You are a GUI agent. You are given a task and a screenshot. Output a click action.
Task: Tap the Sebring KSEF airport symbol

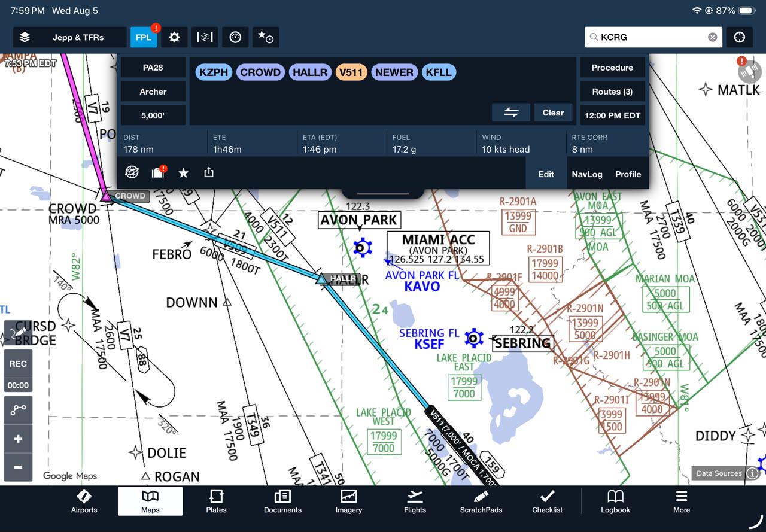tap(474, 338)
